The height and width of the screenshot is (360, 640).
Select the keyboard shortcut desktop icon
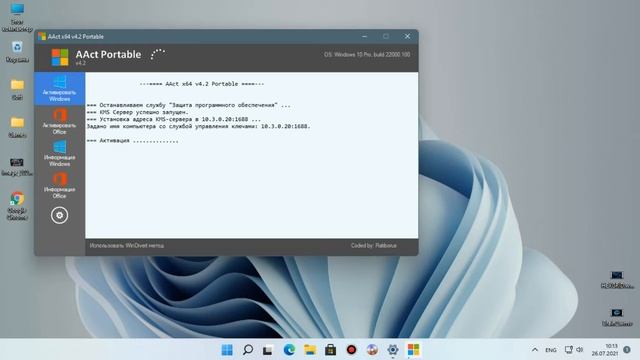[x=17, y=167]
